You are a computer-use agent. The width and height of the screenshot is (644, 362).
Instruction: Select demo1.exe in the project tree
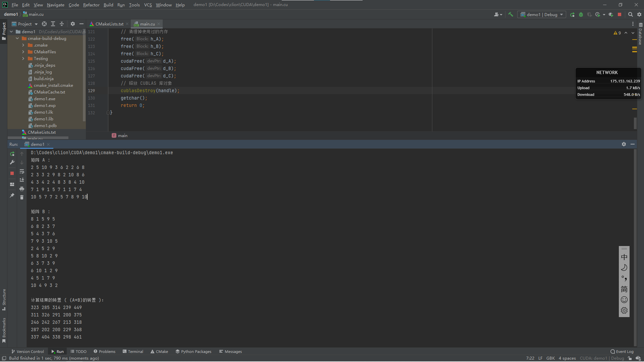pyautogui.click(x=44, y=99)
